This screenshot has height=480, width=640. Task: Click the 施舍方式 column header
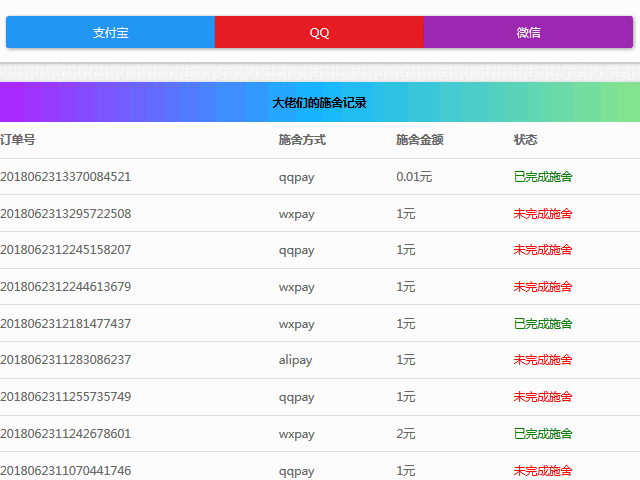tap(302, 140)
